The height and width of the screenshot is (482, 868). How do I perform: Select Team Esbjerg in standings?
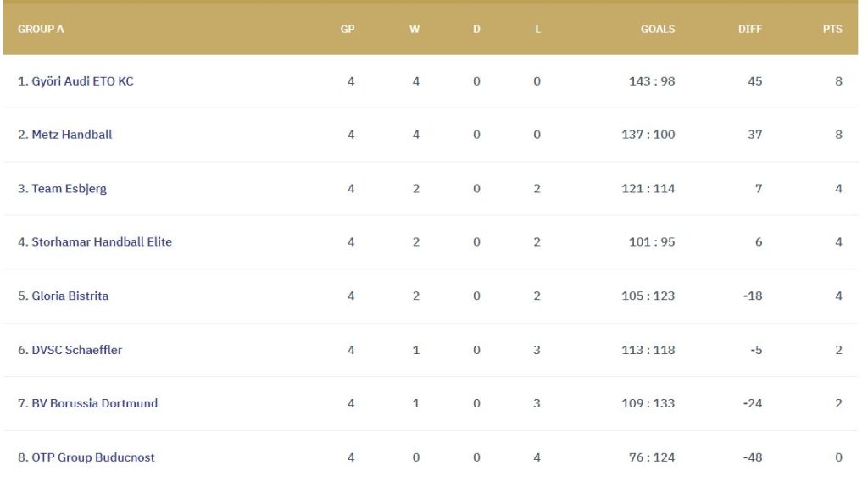(69, 189)
